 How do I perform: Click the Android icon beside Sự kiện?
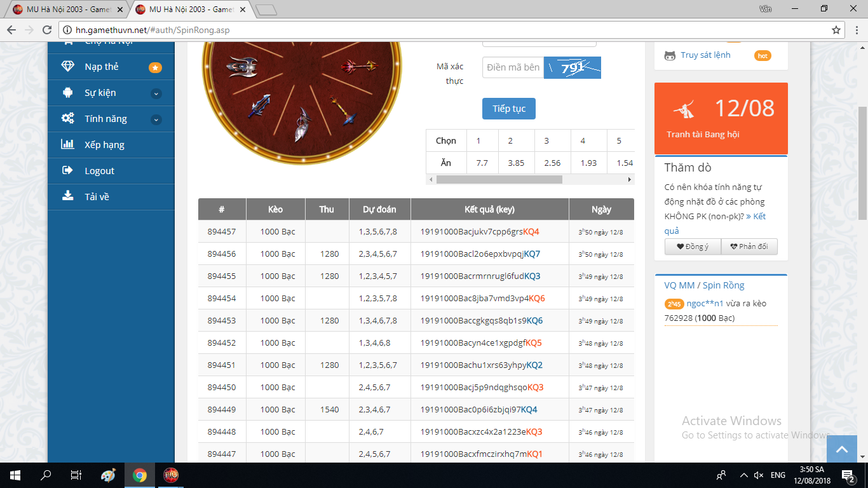click(67, 93)
